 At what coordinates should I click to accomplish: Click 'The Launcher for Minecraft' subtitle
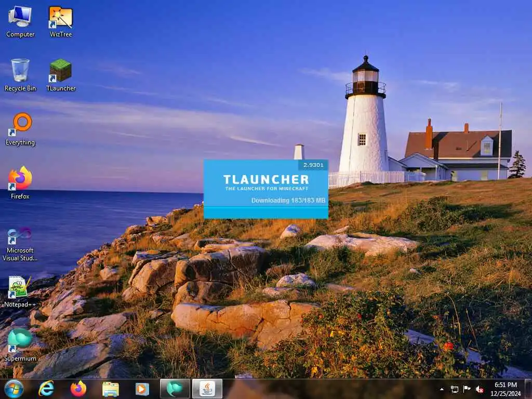point(267,188)
